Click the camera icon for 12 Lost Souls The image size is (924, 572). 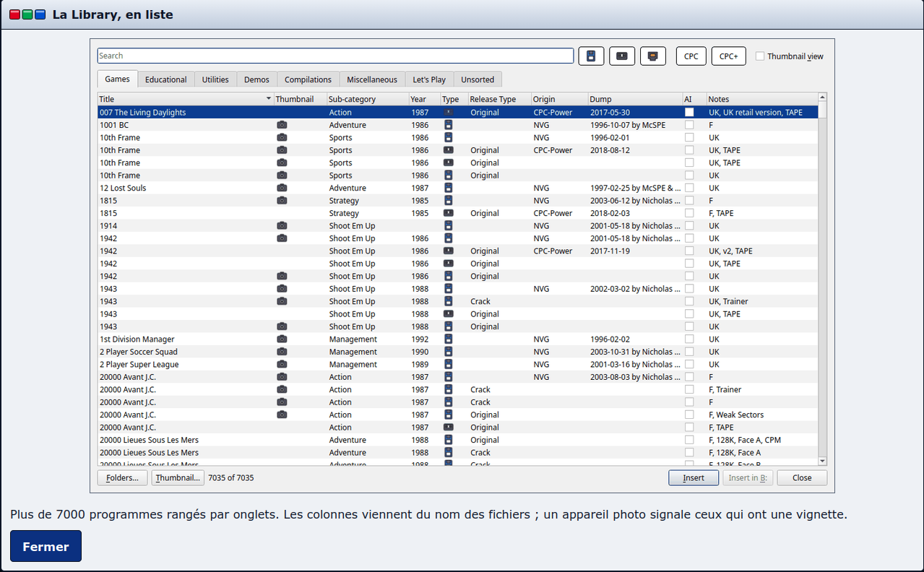(x=282, y=188)
